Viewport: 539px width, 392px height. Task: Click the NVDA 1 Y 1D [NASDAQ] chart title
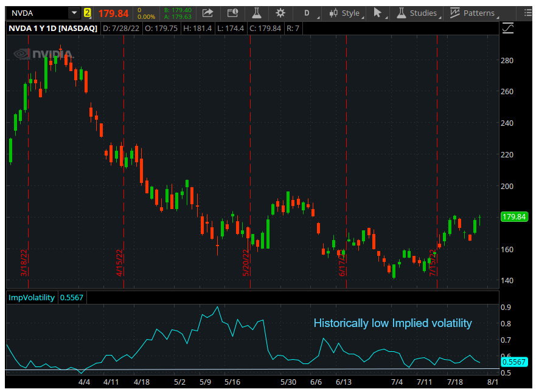click(x=53, y=28)
